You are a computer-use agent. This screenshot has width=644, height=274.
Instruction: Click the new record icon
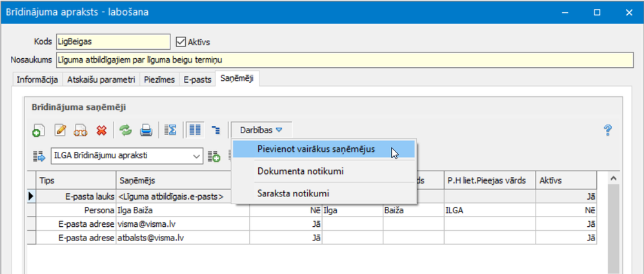(x=38, y=130)
